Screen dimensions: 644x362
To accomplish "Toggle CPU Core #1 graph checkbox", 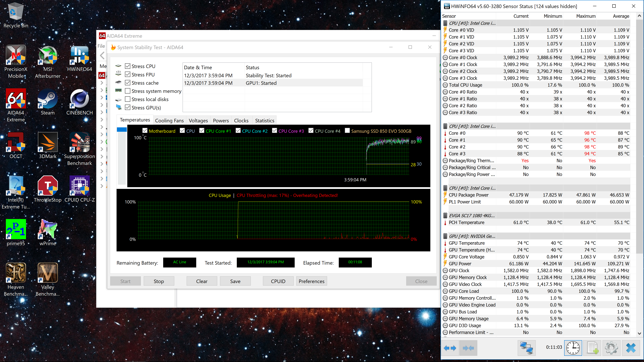I will coord(202,131).
